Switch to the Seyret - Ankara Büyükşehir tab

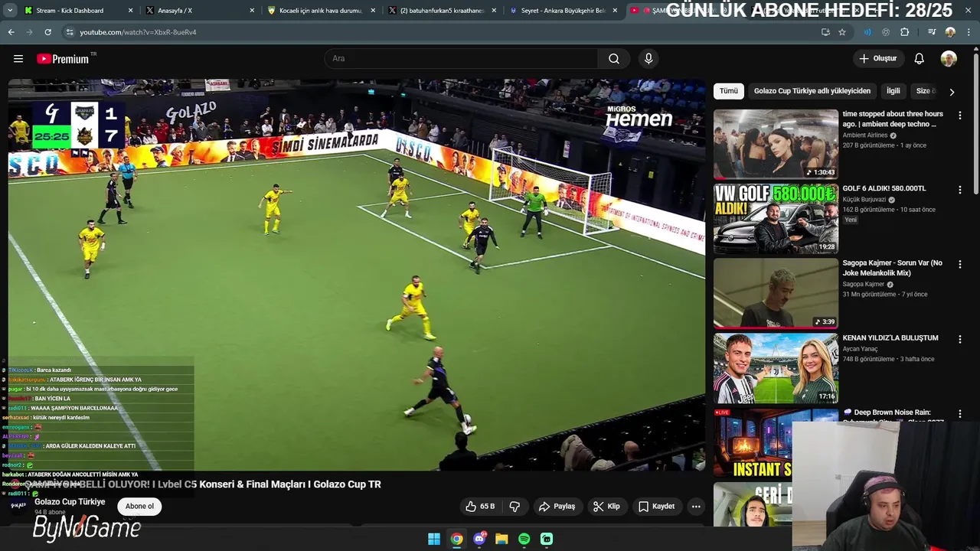click(x=563, y=11)
